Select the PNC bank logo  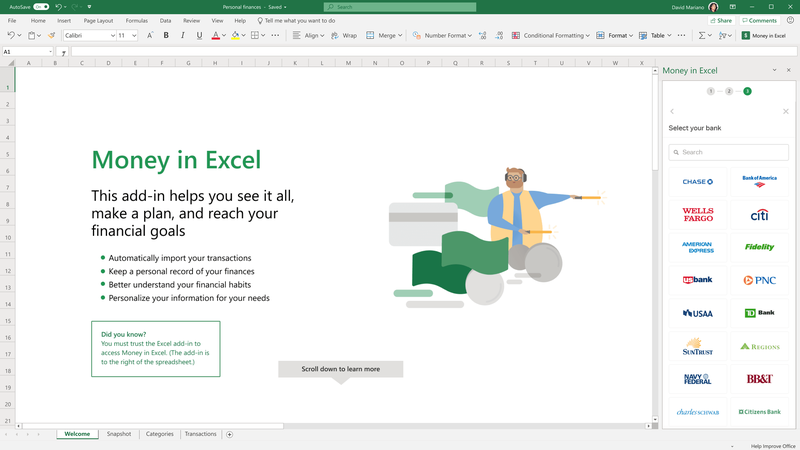pos(759,280)
